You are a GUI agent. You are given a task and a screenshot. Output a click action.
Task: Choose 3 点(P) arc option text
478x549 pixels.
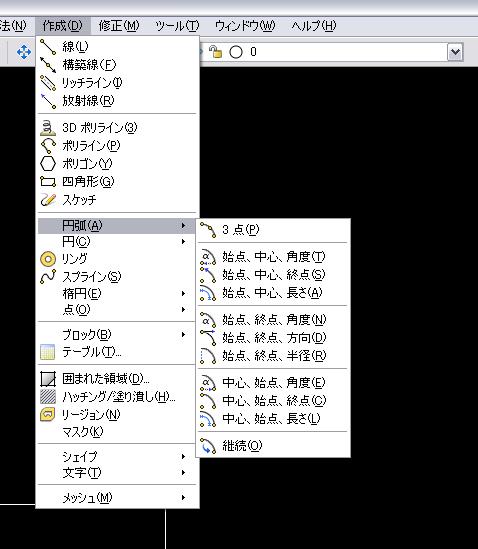[x=241, y=230]
